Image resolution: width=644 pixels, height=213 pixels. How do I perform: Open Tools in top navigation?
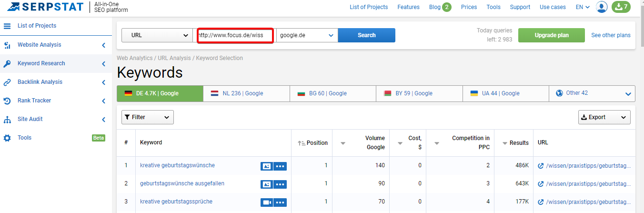tap(493, 7)
